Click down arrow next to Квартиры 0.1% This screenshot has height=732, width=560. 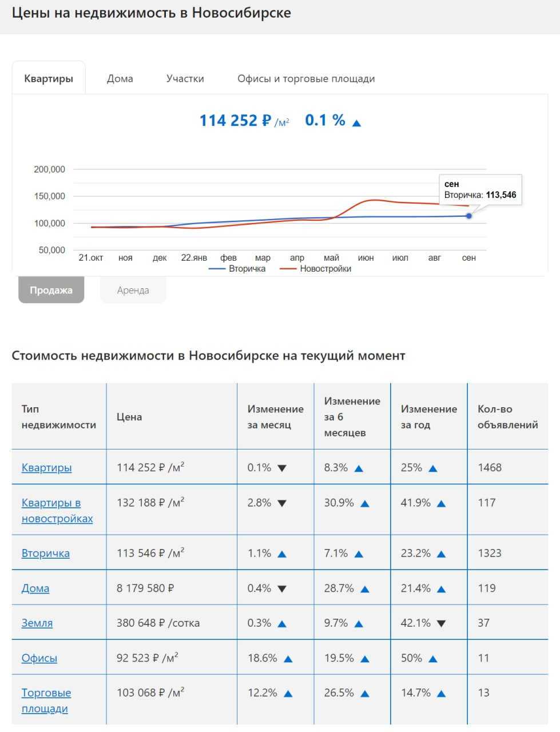[282, 468]
